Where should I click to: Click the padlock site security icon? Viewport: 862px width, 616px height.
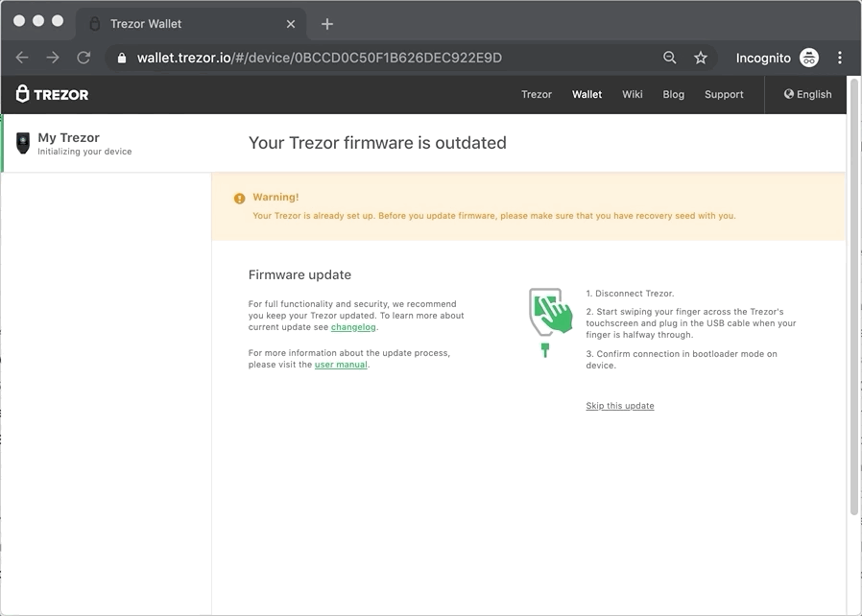[x=122, y=58]
